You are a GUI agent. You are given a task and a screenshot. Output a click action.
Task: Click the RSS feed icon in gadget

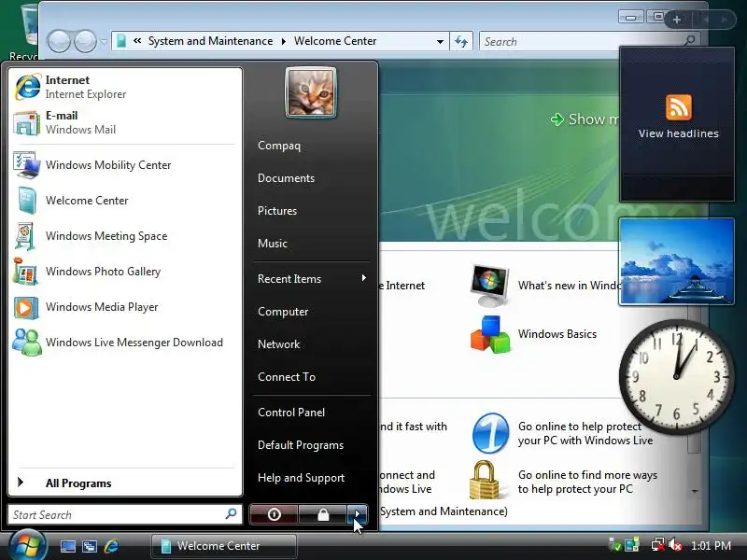(679, 107)
